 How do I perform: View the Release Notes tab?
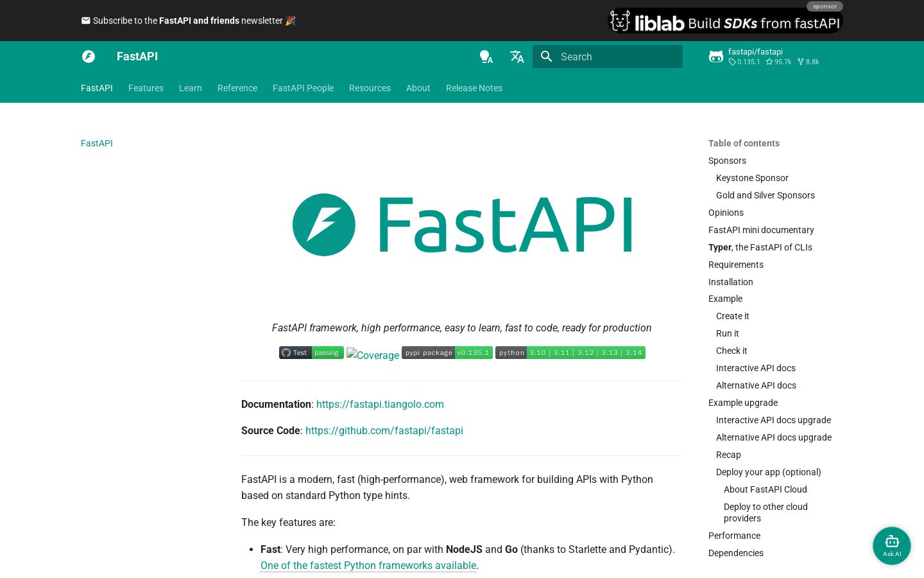(x=474, y=88)
